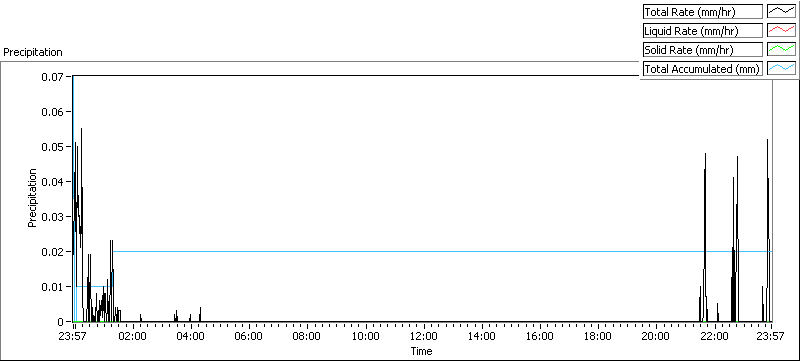Click the 0.03 y-axis tick label
Screen dimensions: 800x361
coord(53,217)
